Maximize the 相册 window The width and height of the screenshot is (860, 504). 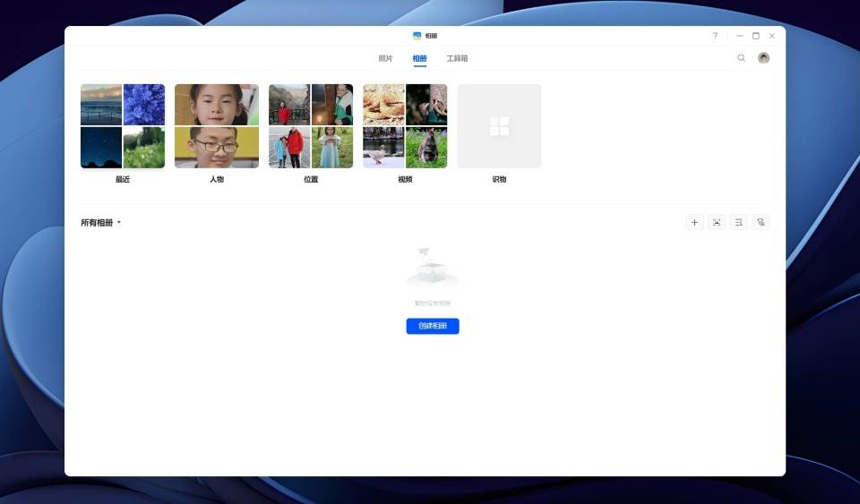click(x=755, y=36)
